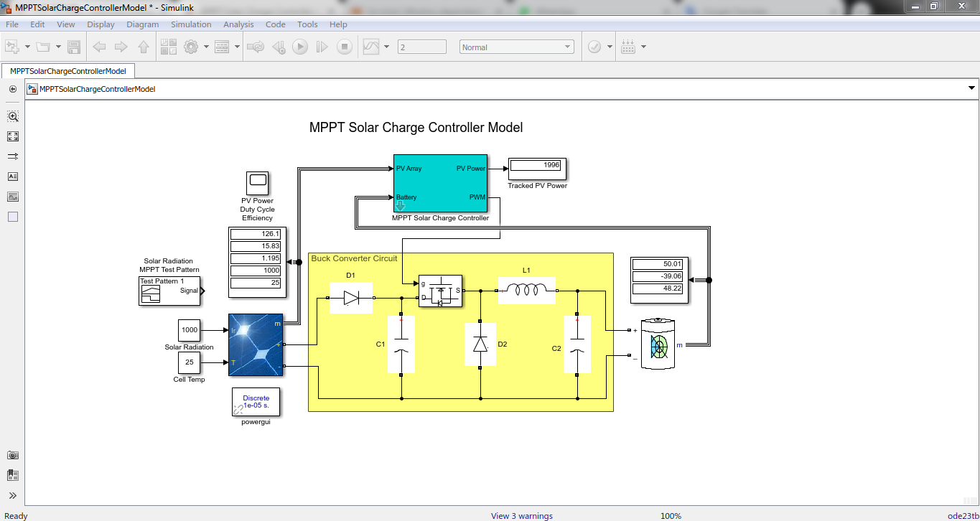Click the Save model floppy icon

point(73,47)
